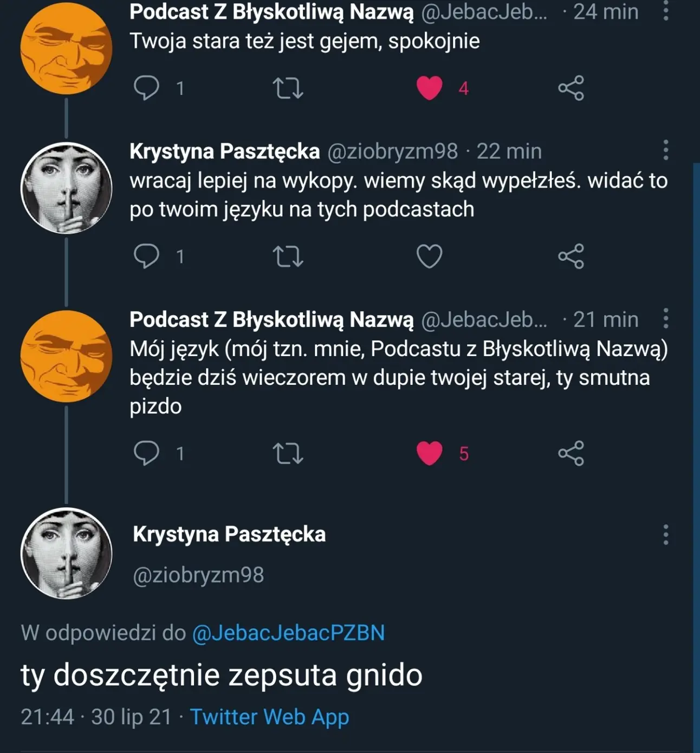The image size is (700, 753).
Task: Share the 24 min tweet
Action: [x=571, y=88]
